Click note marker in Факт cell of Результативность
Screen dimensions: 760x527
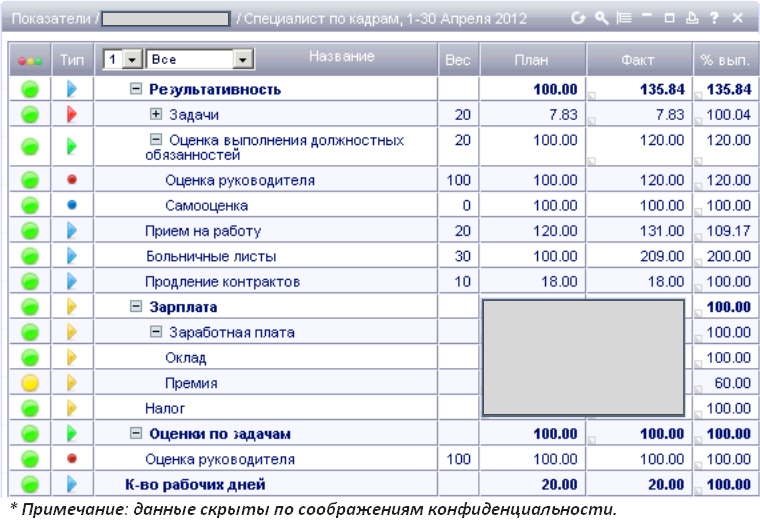(591, 96)
